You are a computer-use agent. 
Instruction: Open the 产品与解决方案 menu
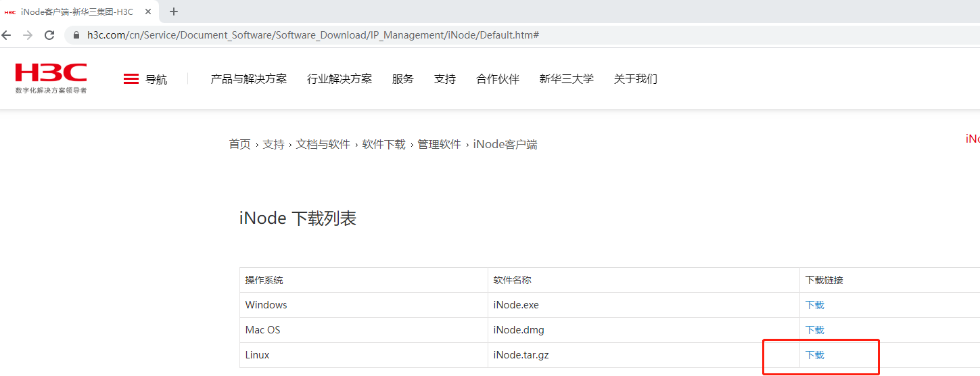point(249,79)
